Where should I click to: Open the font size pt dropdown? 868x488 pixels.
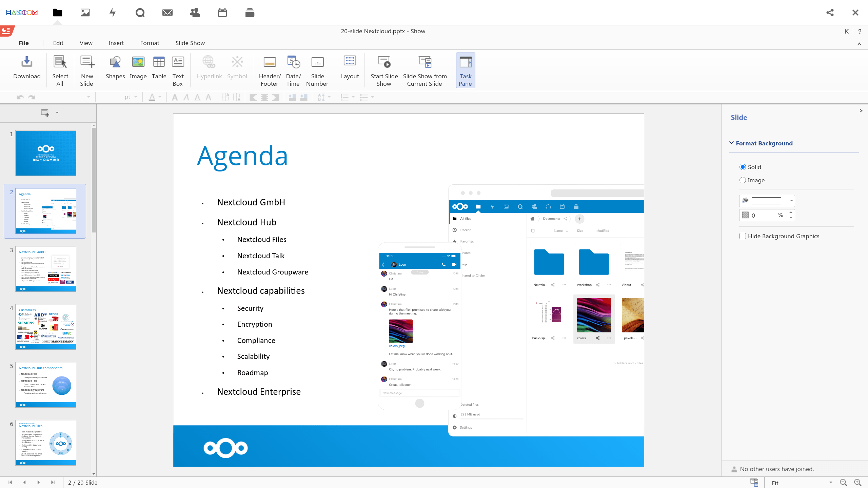click(136, 97)
